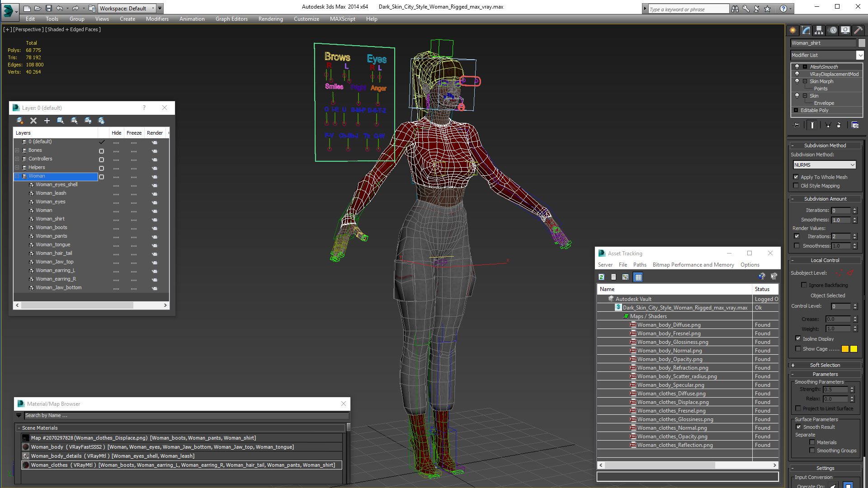The image size is (868, 488).
Task: Click the Woman_shirt object color swatch
Action: point(862,43)
